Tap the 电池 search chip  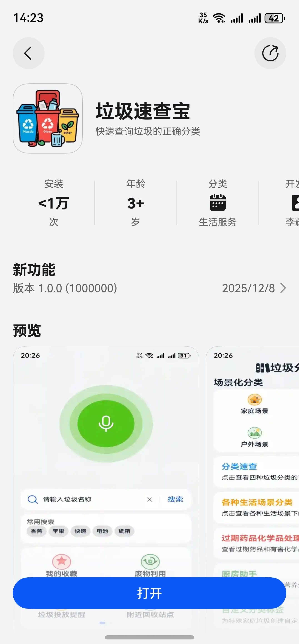coord(102,531)
